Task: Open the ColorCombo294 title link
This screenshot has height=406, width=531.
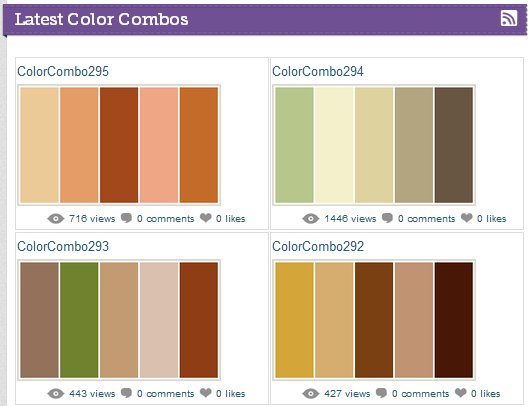Action: click(318, 71)
